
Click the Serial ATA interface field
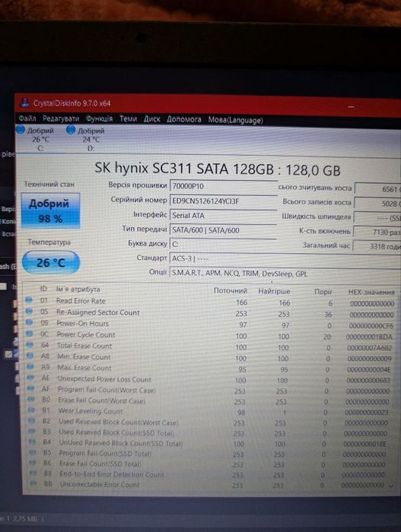224,215
